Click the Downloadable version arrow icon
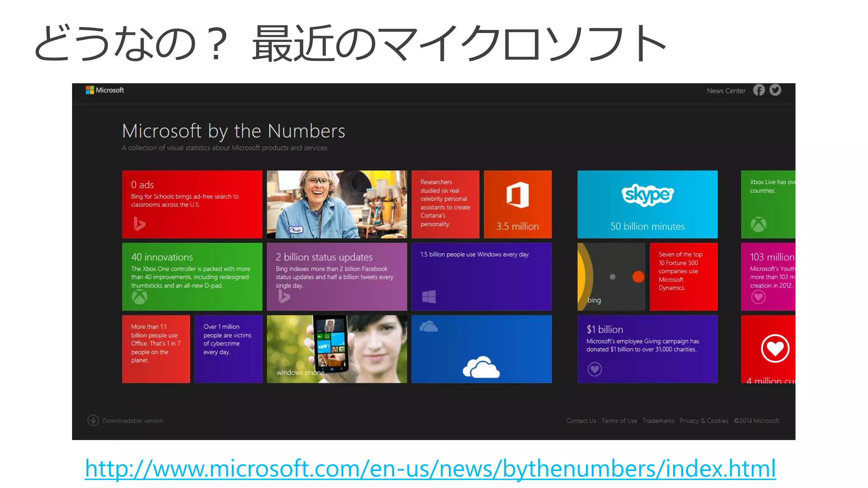Screen dimensions: 868x488 pos(93,420)
